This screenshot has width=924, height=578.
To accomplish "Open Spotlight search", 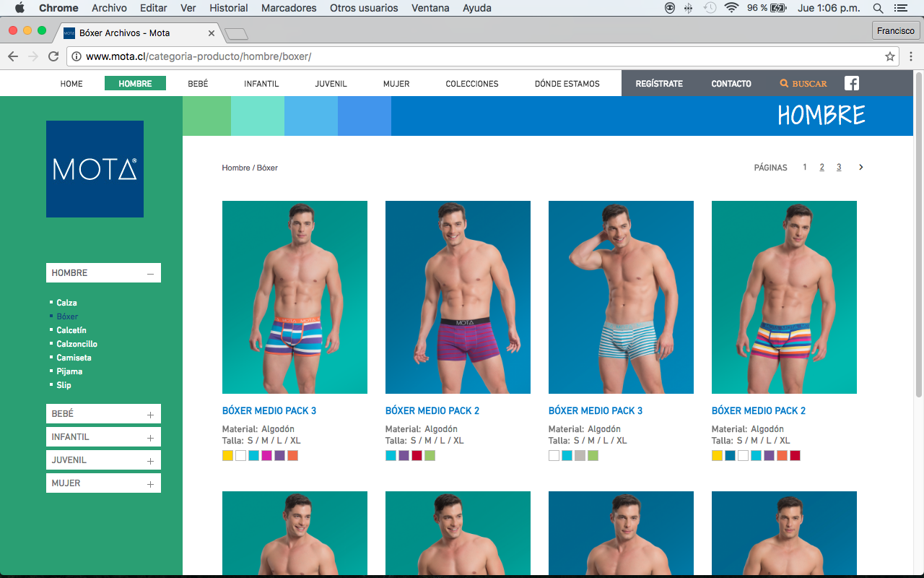I will click(879, 8).
